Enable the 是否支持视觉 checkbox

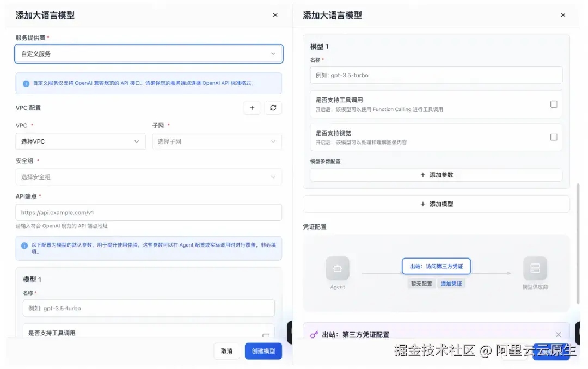tap(554, 137)
